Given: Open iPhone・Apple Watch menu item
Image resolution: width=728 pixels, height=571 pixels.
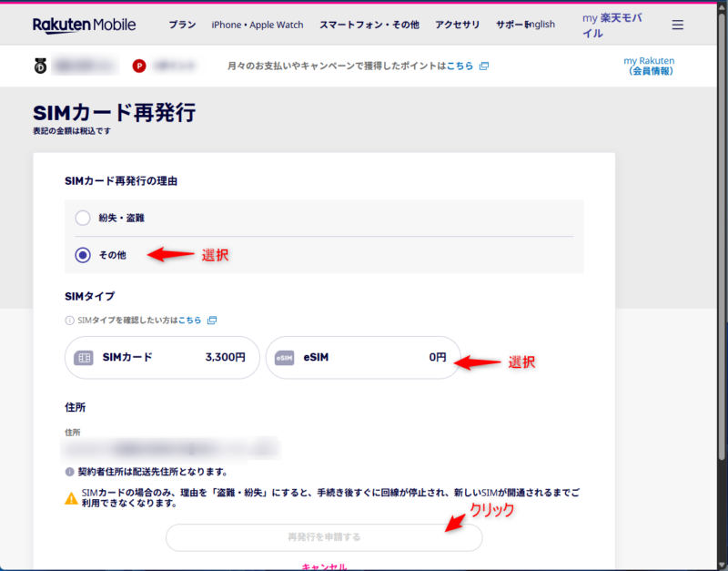Looking at the screenshot, I should pos(258,25).
